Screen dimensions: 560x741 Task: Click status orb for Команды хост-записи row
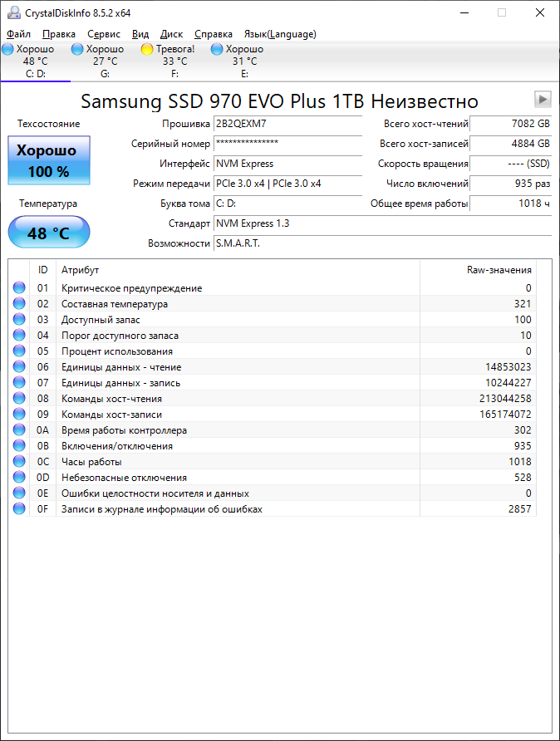coord(19,414)
